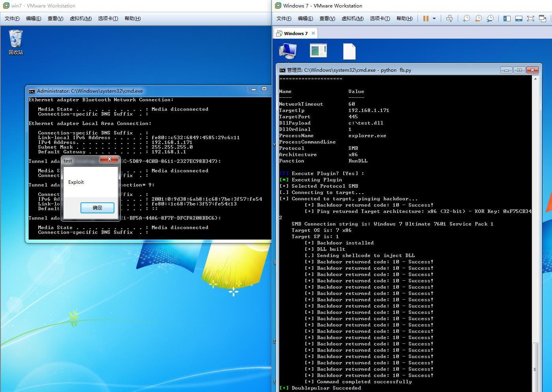Switch to Unity mode icon
The height and width of the screenshot is (392, 552).
[x=543, y=19]
